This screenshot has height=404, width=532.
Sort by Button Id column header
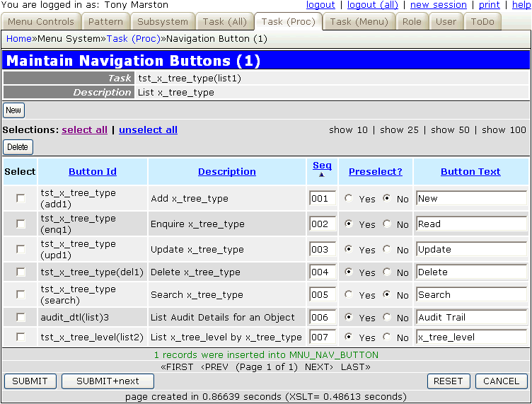coord(93,171)
